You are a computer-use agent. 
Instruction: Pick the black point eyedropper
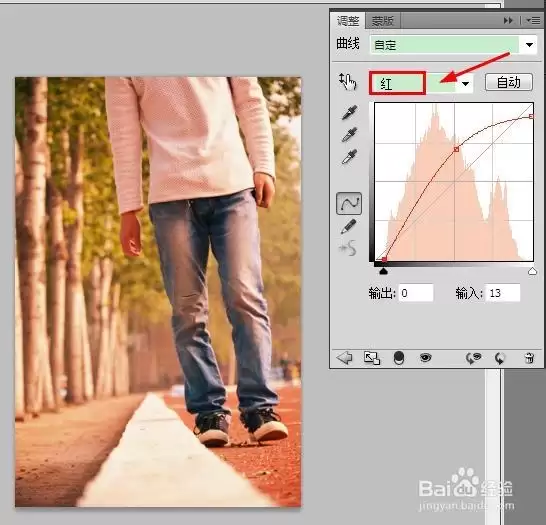tap(349, 113)
